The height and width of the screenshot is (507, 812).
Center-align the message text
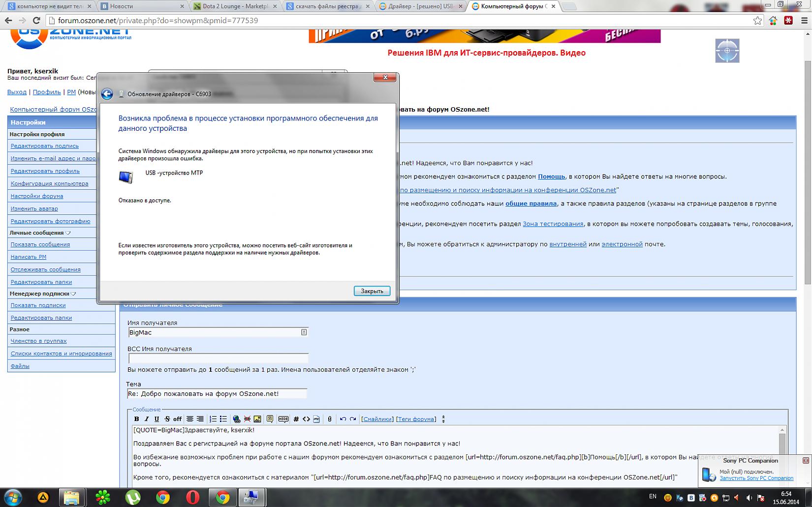(x=189, y=419)
